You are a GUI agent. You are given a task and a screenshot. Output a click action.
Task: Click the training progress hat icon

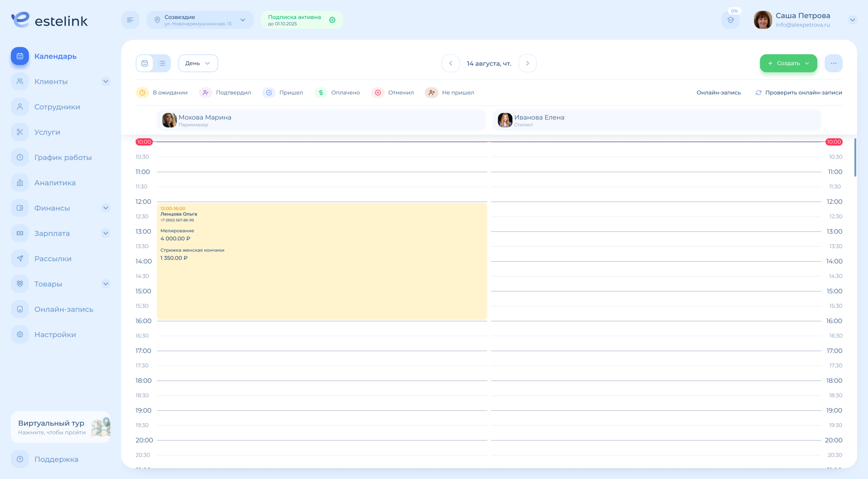point(730,20)
